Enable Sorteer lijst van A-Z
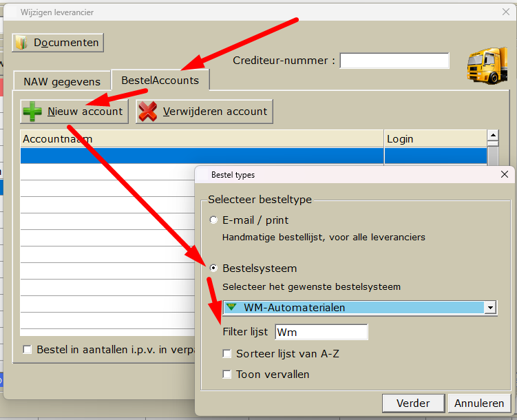The width and height of the screenshot is (517, 420). pyautogui.click(x=227, y=354)
